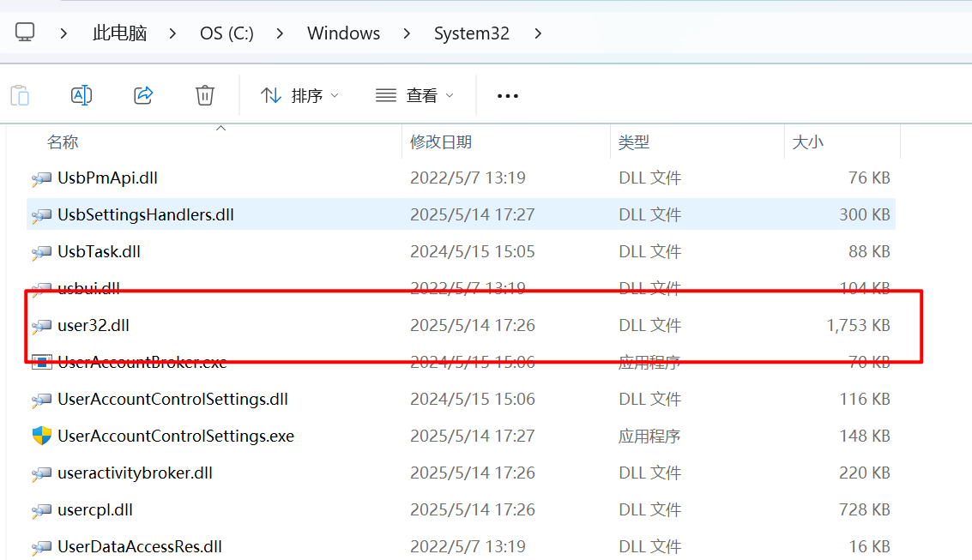Click the computer icon in address bar

pyautogui.click(x=25, y=33)
